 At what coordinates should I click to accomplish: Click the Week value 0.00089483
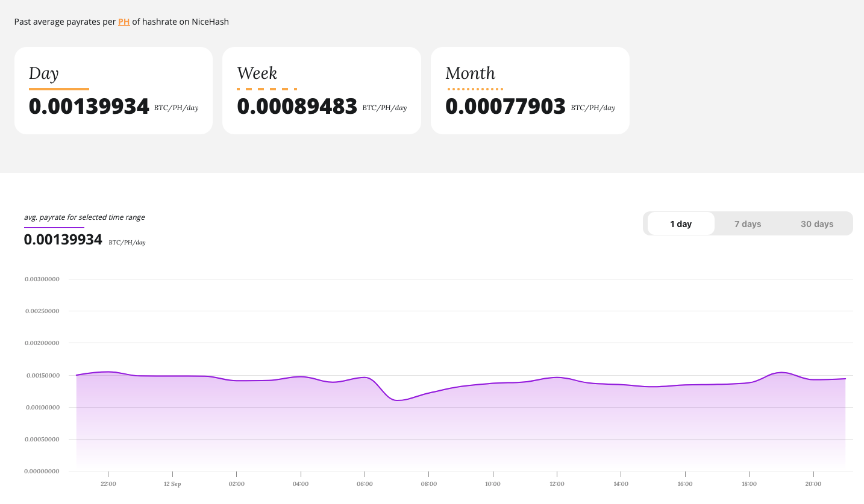pyautogui.click(x=297, y=106)
